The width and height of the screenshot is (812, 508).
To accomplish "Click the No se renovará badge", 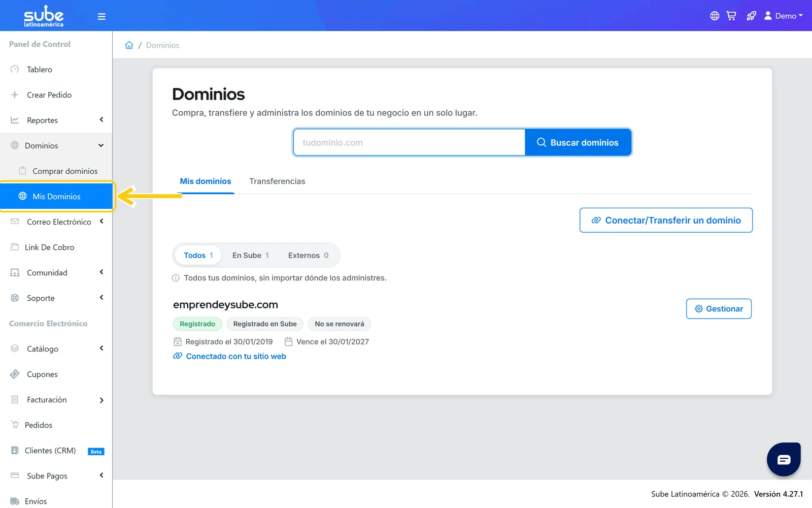I will pyautogui.click(x=340, y=324).
